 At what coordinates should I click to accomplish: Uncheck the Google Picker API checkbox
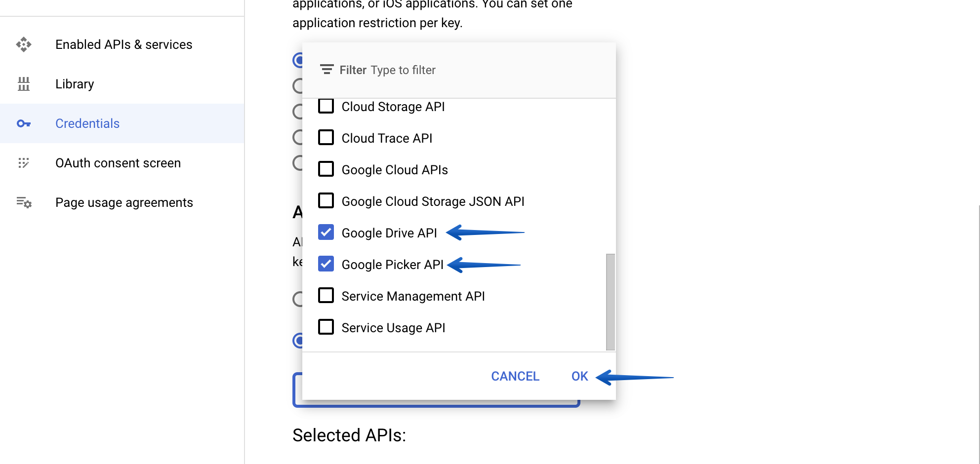click(x=326, y=264)
